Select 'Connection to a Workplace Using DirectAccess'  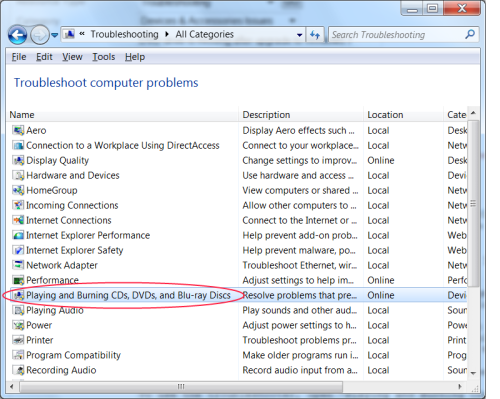tap(123, 145)
